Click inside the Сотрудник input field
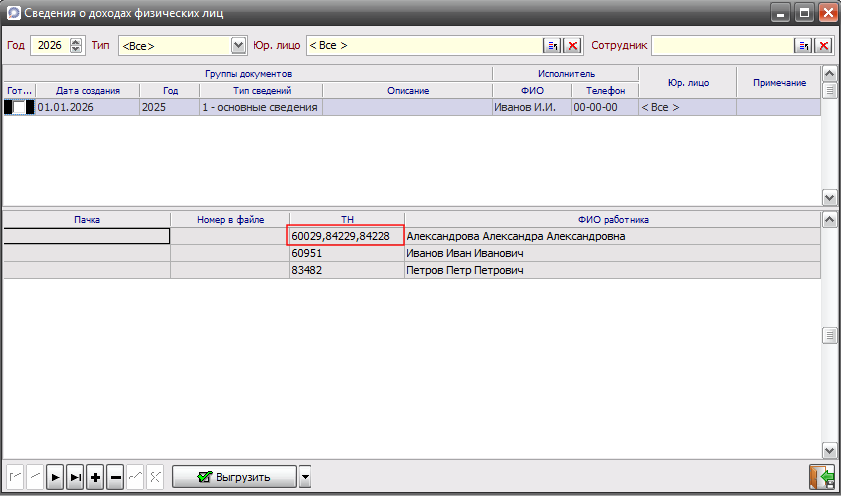 [721, 46]
